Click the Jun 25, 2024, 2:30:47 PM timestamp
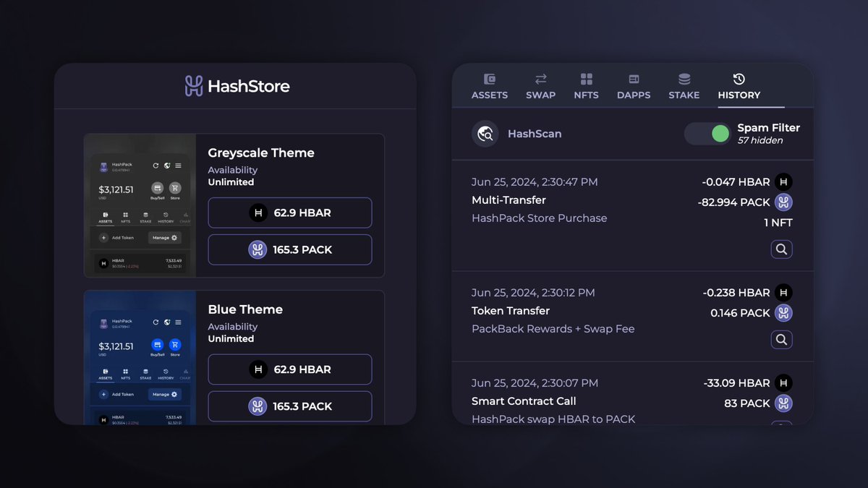 [535, 182]
